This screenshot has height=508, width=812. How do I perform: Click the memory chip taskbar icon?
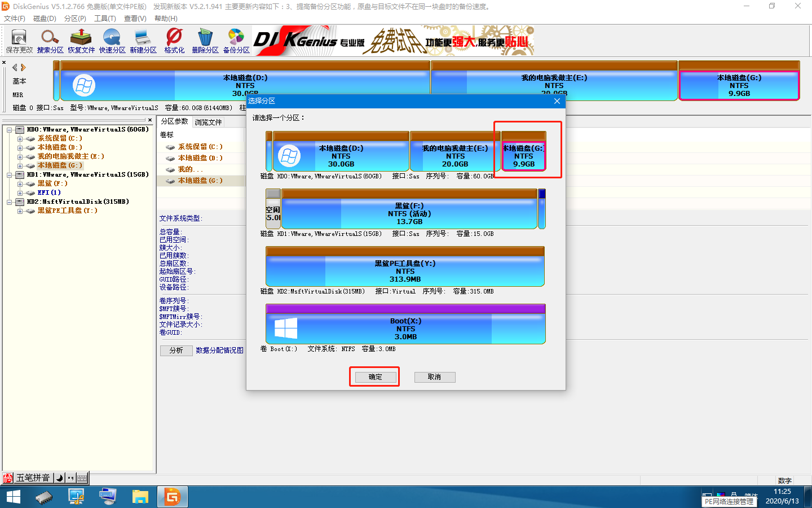click(44, 497)
